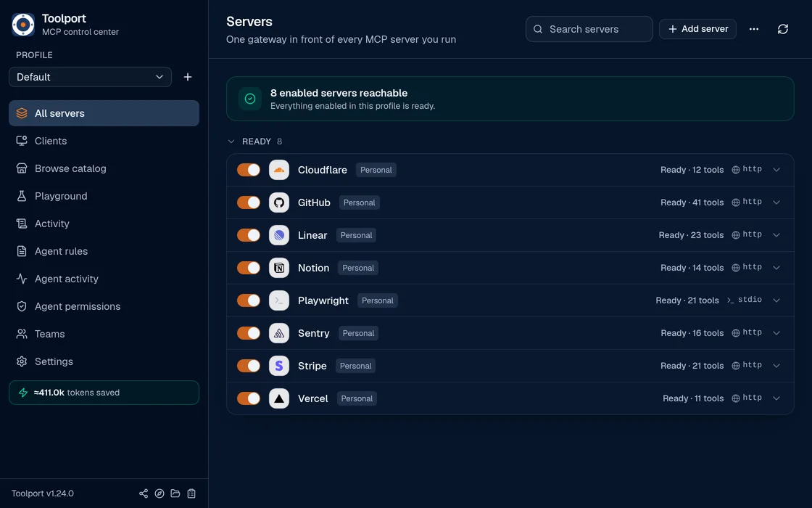Click the share icon in footer
This screenshot has height=508, width=812.
[144, 493]
